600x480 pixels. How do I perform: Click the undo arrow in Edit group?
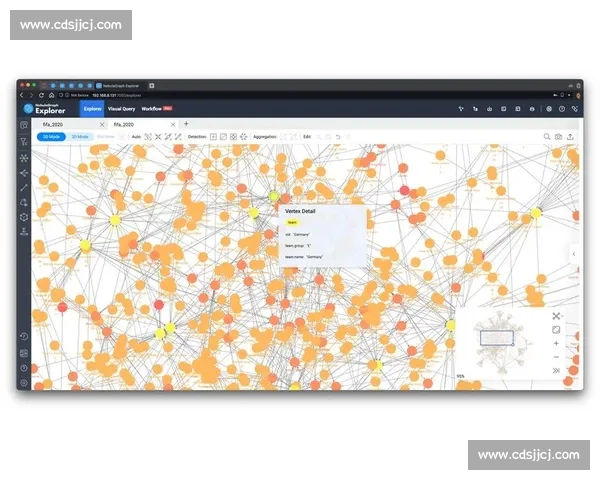338,136
